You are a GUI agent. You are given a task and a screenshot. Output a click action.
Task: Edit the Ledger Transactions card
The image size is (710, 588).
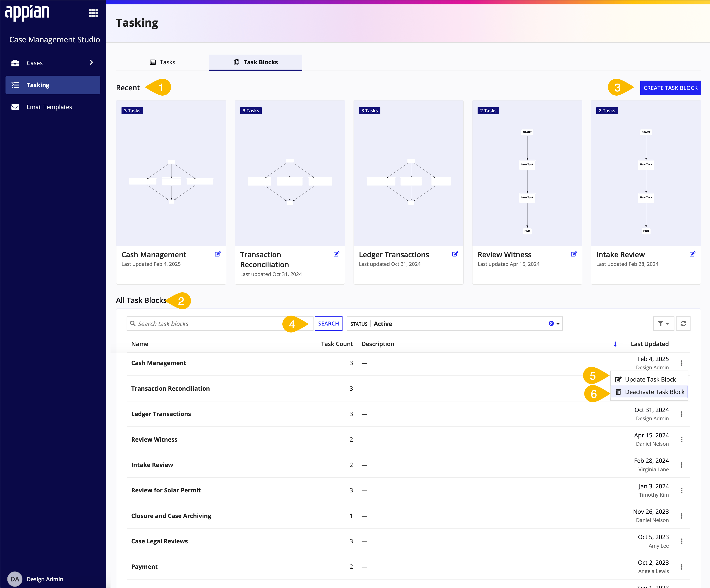point(455,254)
